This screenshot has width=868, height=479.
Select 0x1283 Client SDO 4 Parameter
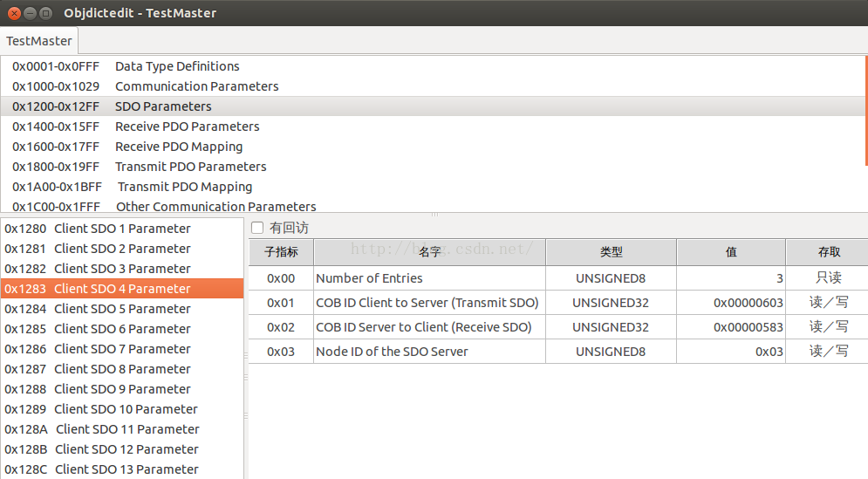tap(122, 289)
